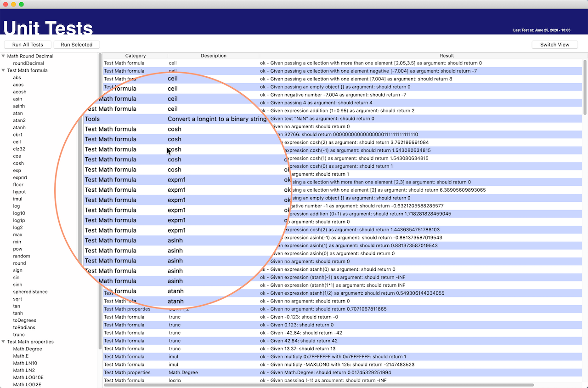Select the imul test in sidebar
Screen dimensions: 588x388
[x=18, y=199]
